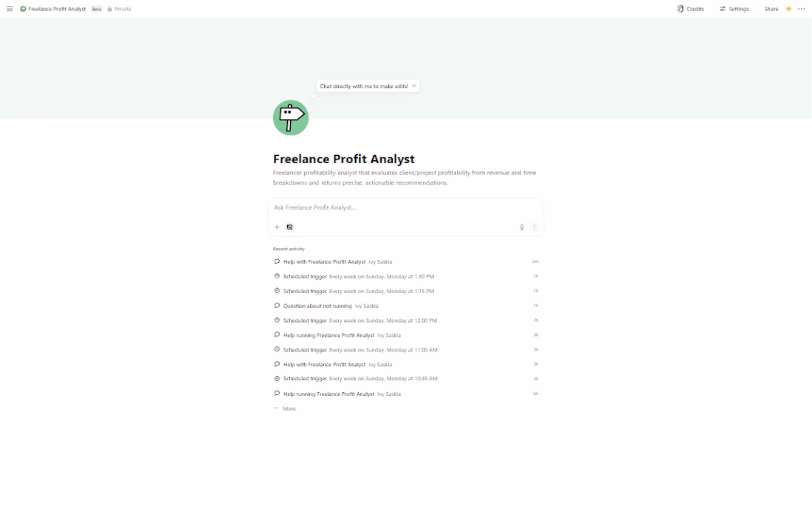The image size is (812, 508).
Task: Toggle the yellow favorite star
Action: 788,9
